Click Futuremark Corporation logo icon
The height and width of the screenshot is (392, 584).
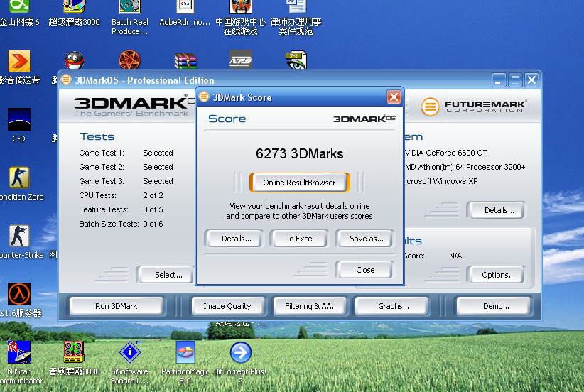coord(430,107)
